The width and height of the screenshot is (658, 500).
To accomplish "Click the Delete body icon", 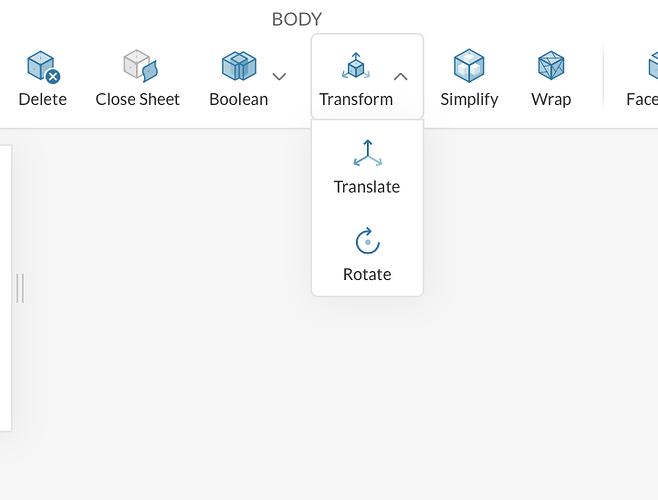I will 42,67.
